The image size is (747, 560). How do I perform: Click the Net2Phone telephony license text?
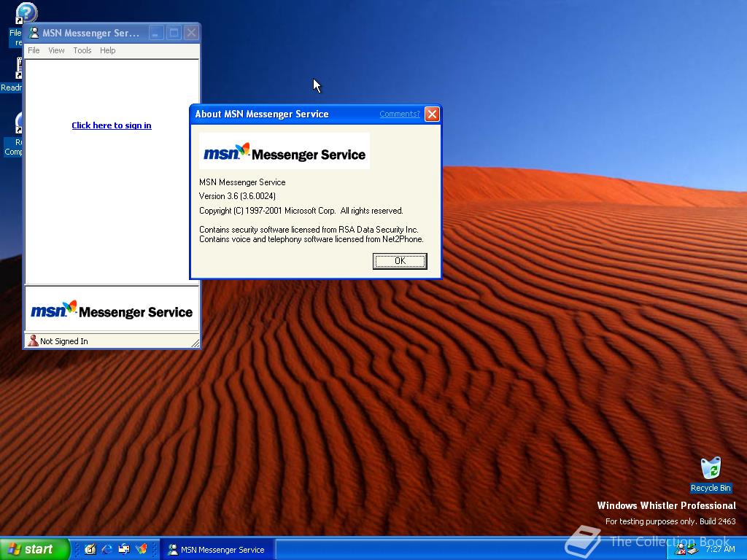(x=311, y=239)
